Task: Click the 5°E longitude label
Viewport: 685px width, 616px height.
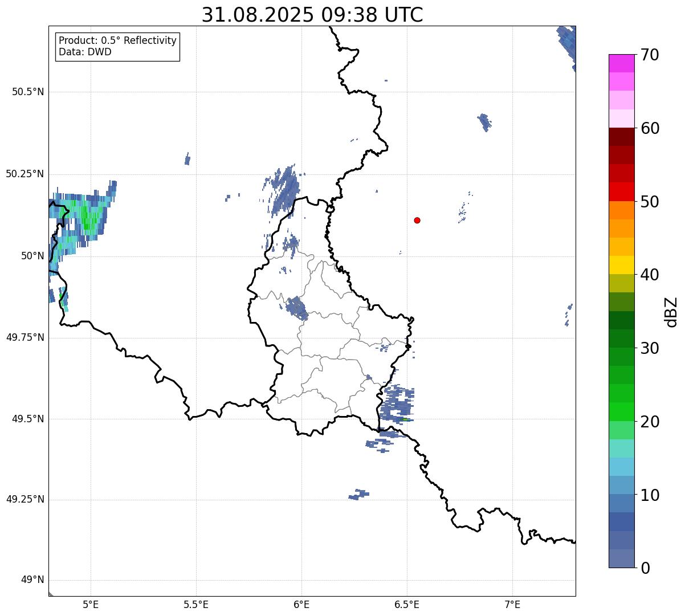Action: [x=91, y=605]
